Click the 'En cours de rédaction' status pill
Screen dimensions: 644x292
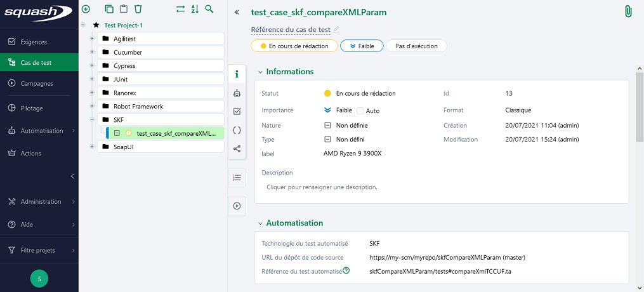click(294, 46)
